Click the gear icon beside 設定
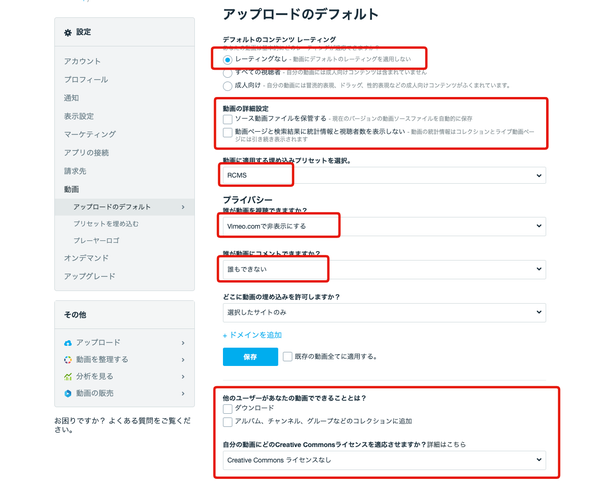Viewport: 600px width, 492px height. pyautogui.click(x=68, y=33)
